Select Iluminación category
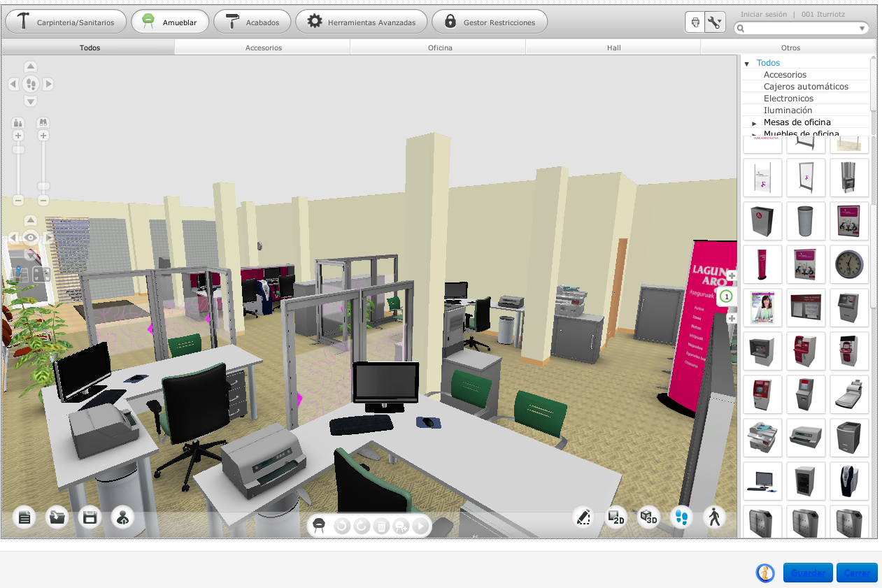 point(788,110)
